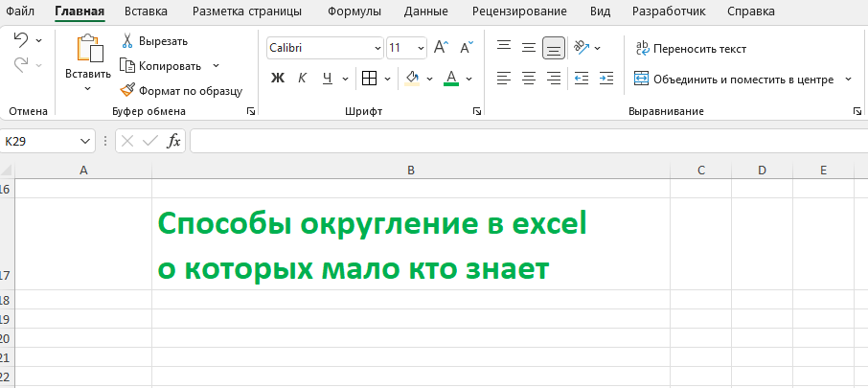Open Справка tab
Viewport: 868px width, 388px height.
point(751,11)
